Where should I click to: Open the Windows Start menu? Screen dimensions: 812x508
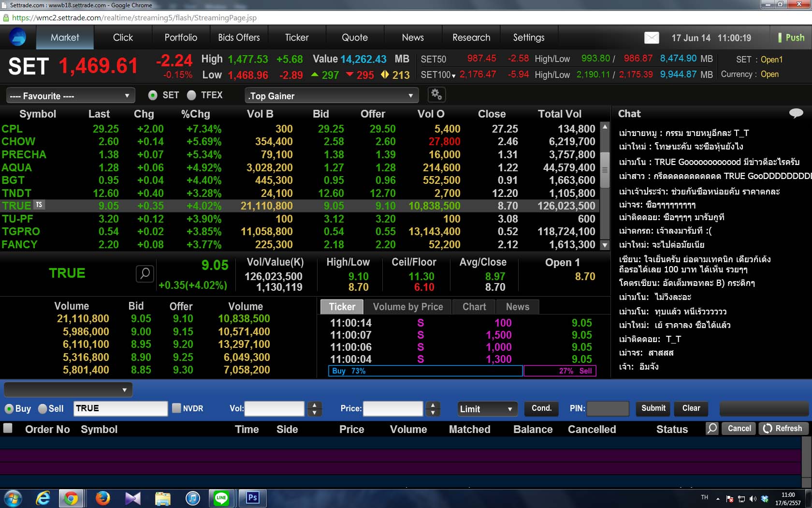pyautogui.click(x=13, y=498)
